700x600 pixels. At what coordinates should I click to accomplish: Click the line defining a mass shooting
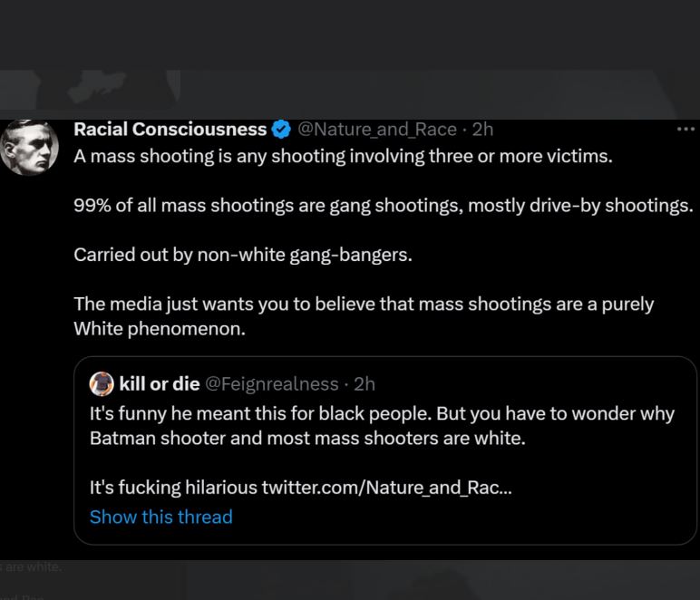click(x=343, y=156)
